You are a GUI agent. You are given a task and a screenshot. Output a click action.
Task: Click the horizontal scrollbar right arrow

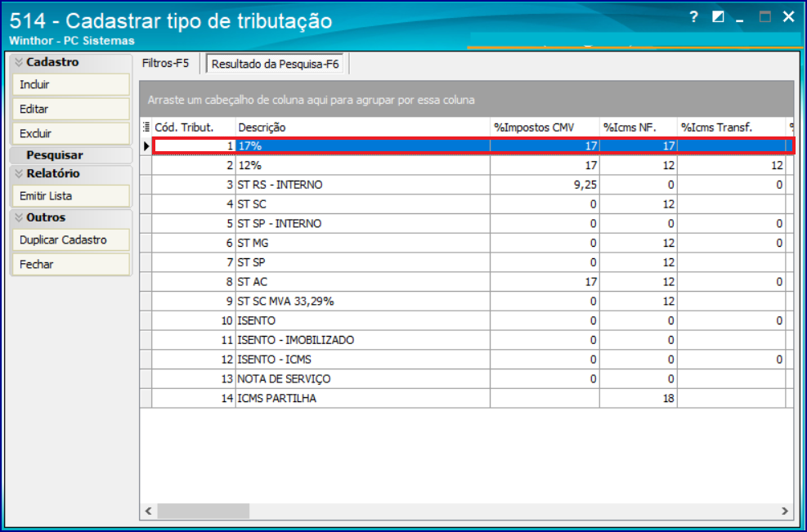785,511
